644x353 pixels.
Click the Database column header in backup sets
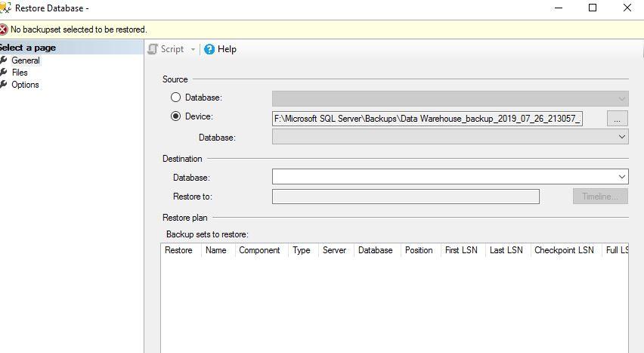coord(377,250)
